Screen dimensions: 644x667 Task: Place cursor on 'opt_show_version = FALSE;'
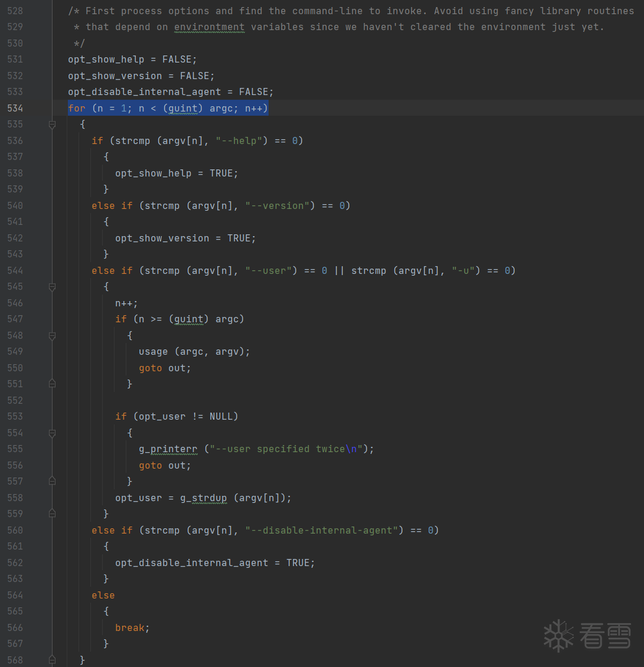pyautogui.click(x=141, y=76)
